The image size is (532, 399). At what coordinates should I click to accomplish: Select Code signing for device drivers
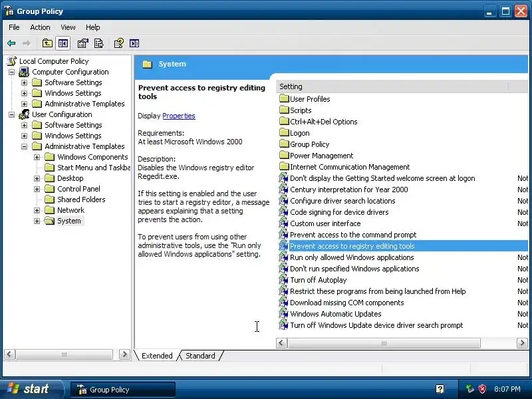click(x=339, y=212)
